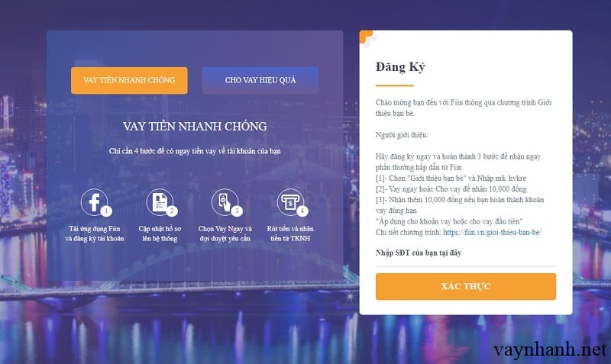Click the orange corner decoration on the form
Image resolution: width=611 pixels, height=364 pixels.
(x=366, y=37)
